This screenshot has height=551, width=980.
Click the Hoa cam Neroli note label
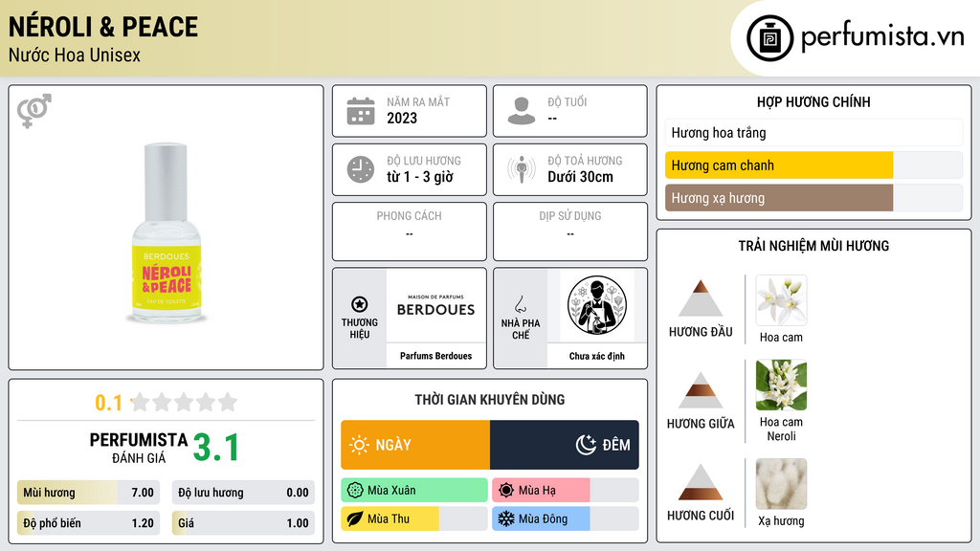pos(781,430)
